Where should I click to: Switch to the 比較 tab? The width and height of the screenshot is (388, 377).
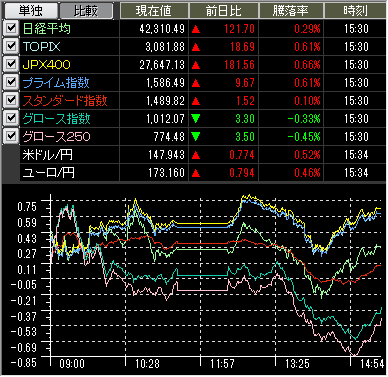tap(86, 11)
